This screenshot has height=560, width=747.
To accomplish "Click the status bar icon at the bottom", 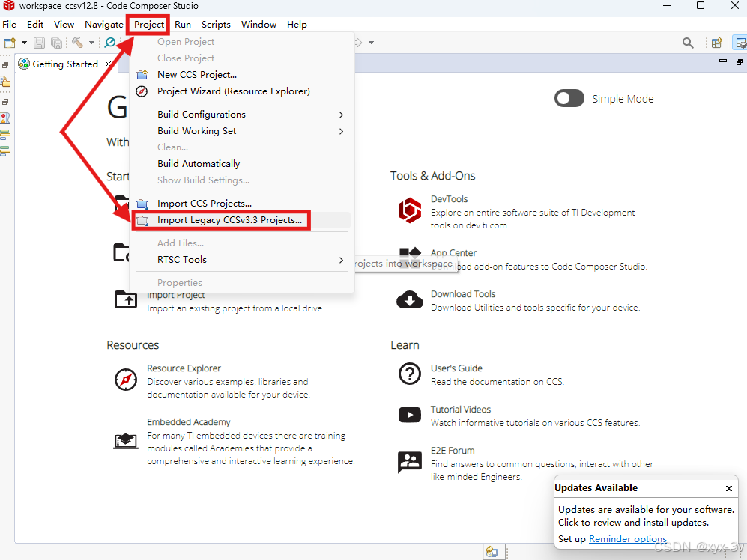I will 492,552.
